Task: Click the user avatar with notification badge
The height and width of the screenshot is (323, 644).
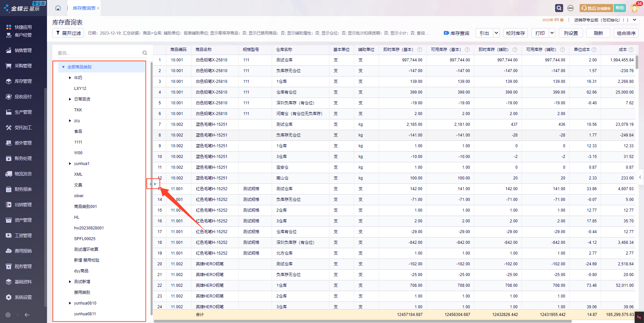Action: pyautogui.click(x=635, y=8)
